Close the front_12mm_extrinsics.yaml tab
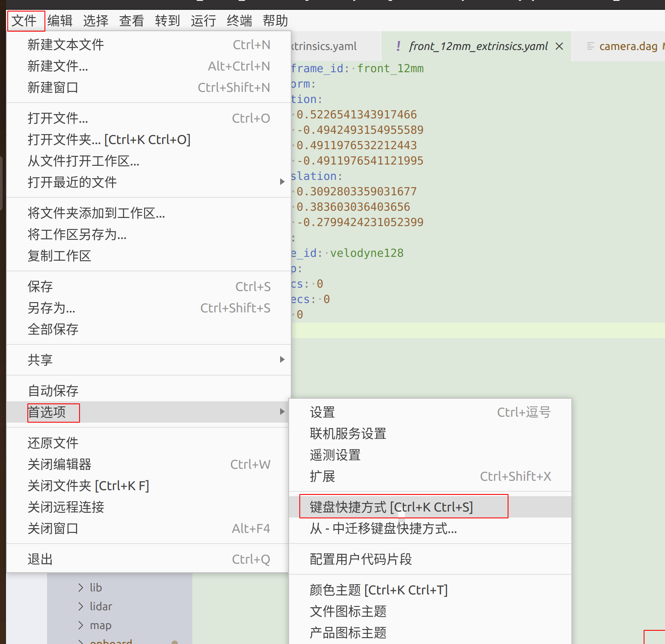 tap(559, 46)
